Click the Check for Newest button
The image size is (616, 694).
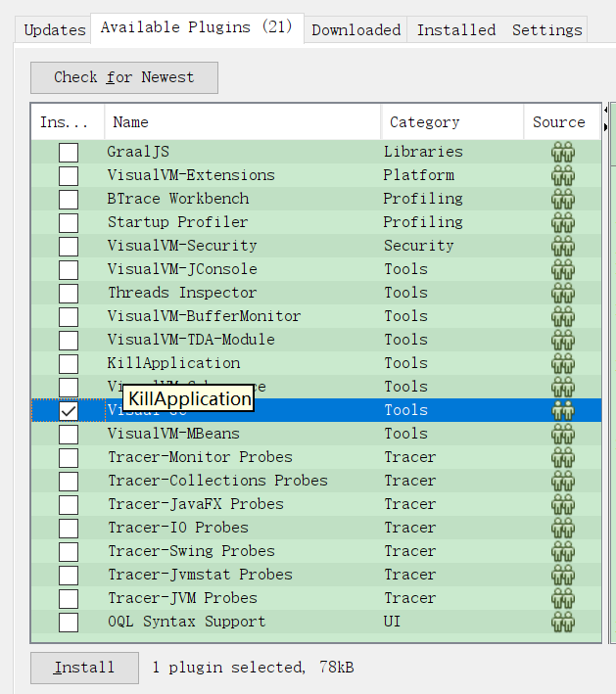tap(124, 77)
